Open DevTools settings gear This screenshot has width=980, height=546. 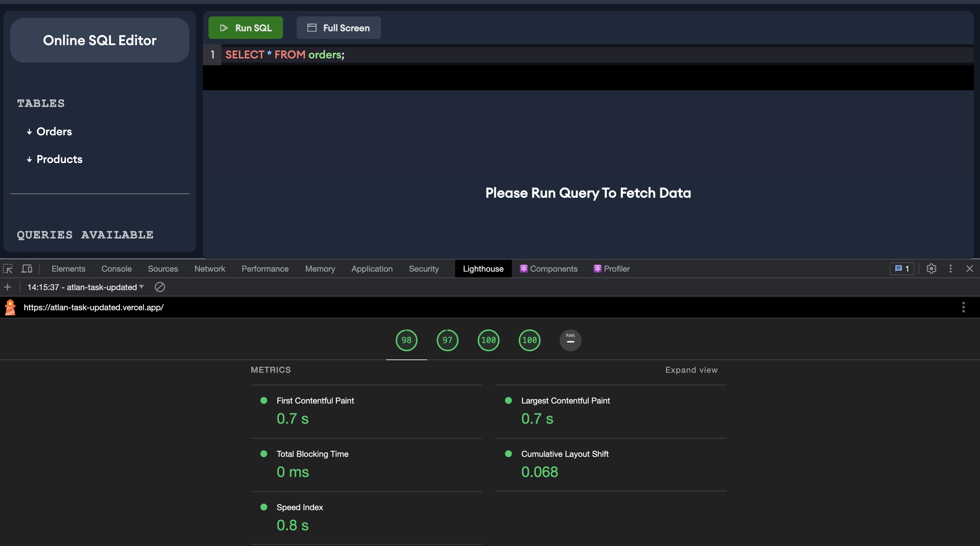pos(931,269)
